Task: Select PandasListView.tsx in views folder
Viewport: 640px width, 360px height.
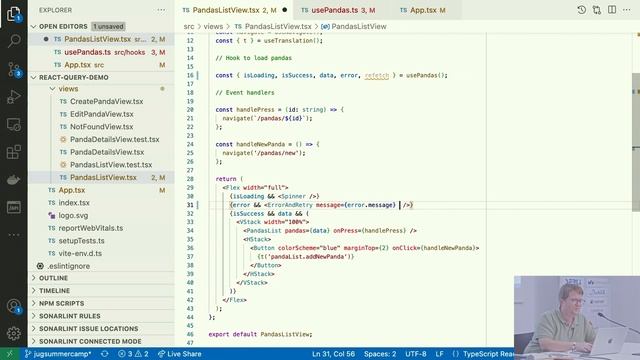Action: click(102, 177)
